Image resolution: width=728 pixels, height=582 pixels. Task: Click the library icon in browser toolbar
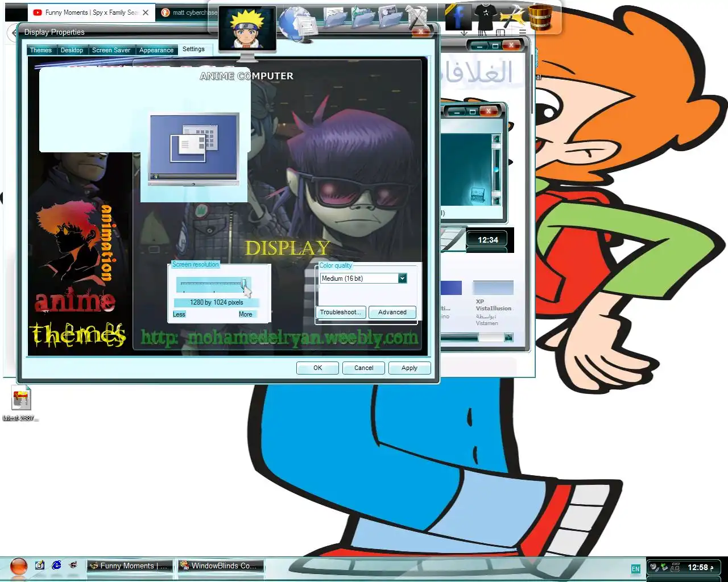[482, 33]
